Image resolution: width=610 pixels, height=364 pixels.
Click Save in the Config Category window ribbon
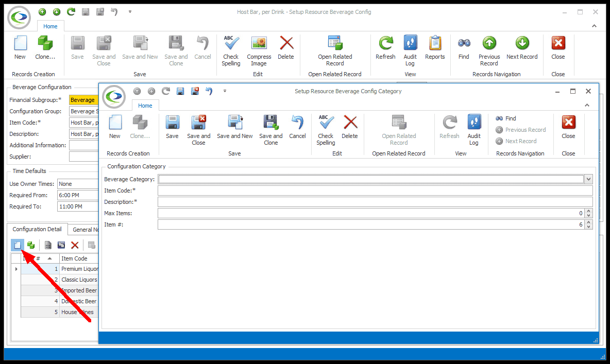173,127
